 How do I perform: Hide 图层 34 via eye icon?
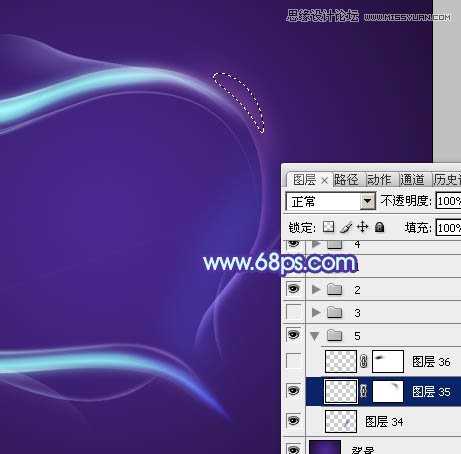(293, 421)
